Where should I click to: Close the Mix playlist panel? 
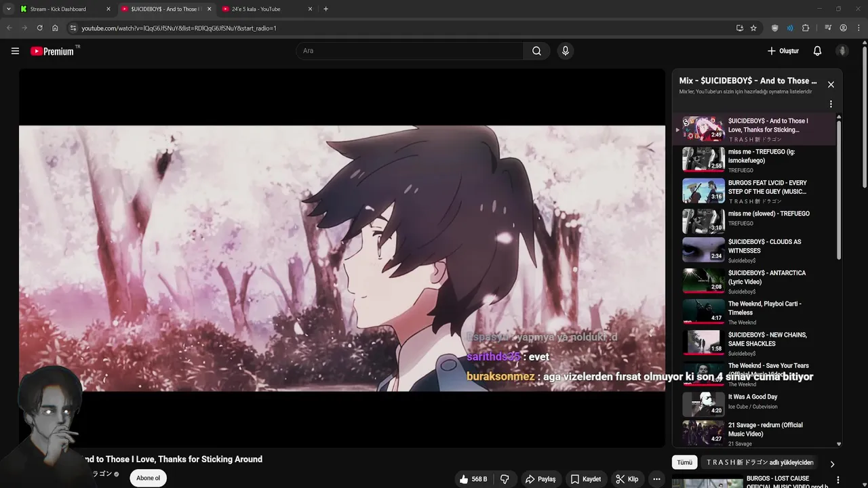point(831,85)
